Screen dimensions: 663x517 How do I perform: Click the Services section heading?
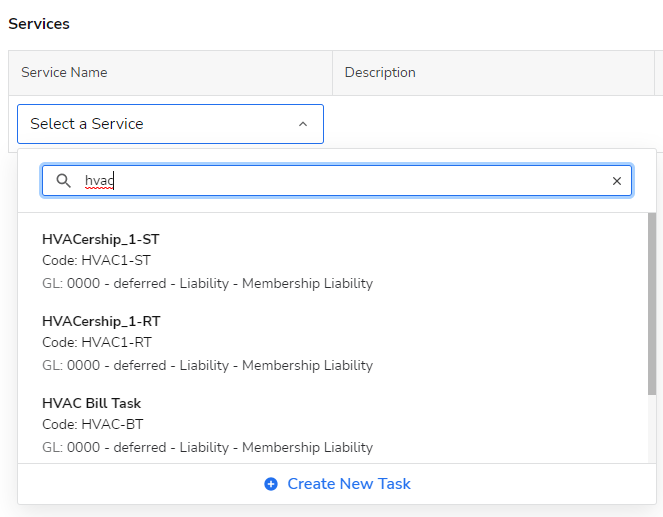click(39, 24)
